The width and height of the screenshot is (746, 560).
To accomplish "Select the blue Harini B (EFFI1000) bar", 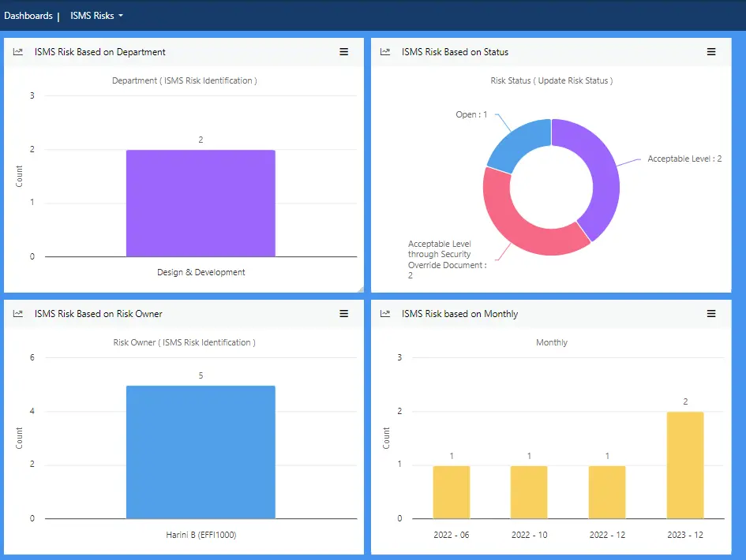I will click(201, 451).
